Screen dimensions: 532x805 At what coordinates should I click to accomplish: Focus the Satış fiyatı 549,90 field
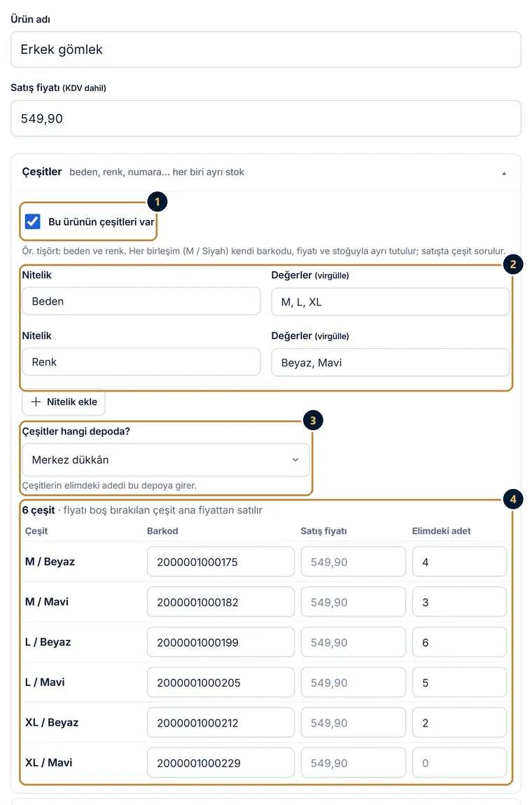(x=266, y=118)
